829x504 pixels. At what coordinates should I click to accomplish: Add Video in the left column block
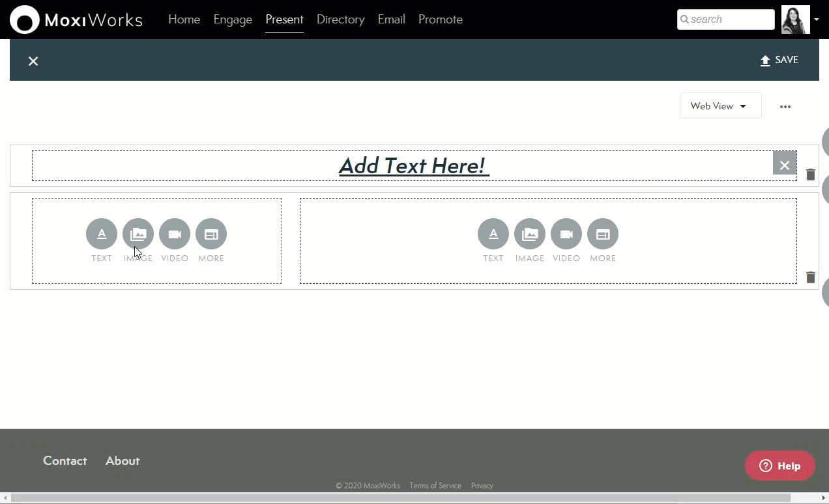[175, 234]
